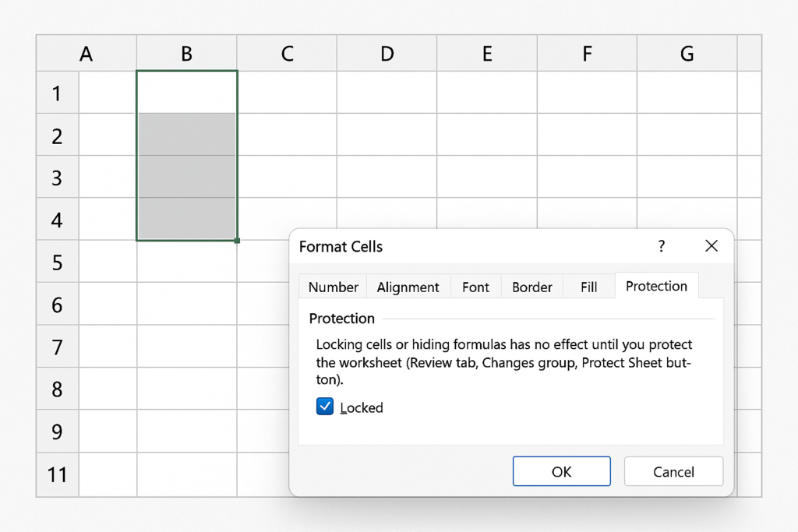Click the fill handle of selection
Screen dimensions: 798x532
(x=237, y=241)
